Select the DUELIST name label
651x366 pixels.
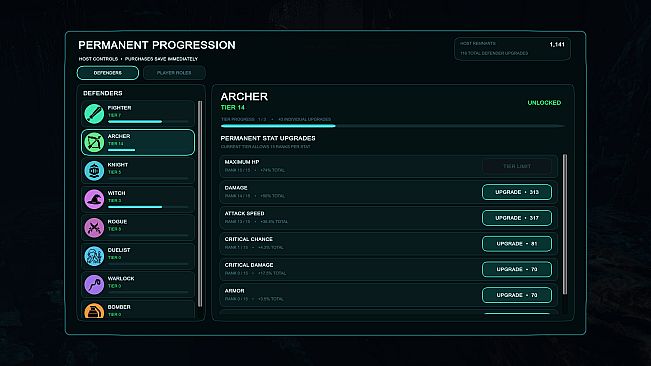click(119, 250)
